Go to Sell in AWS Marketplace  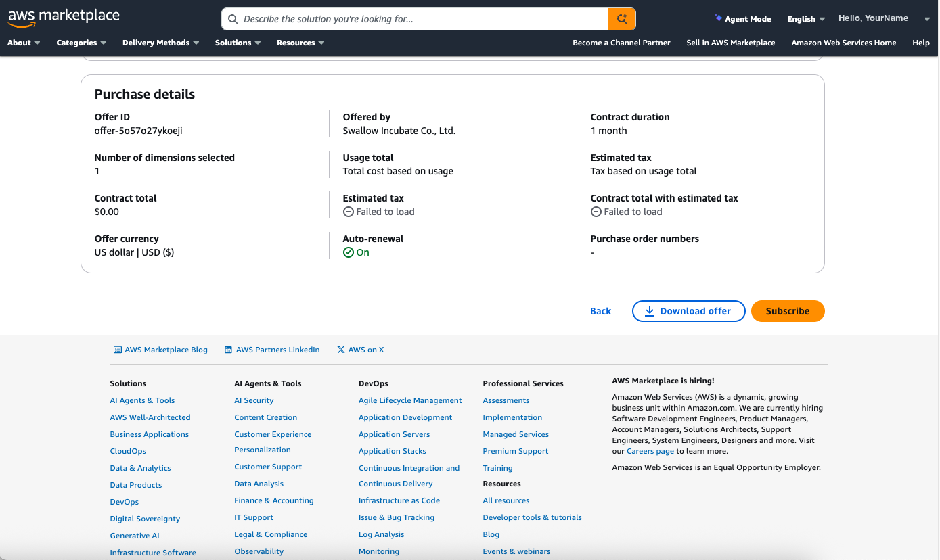click(730, 43)
